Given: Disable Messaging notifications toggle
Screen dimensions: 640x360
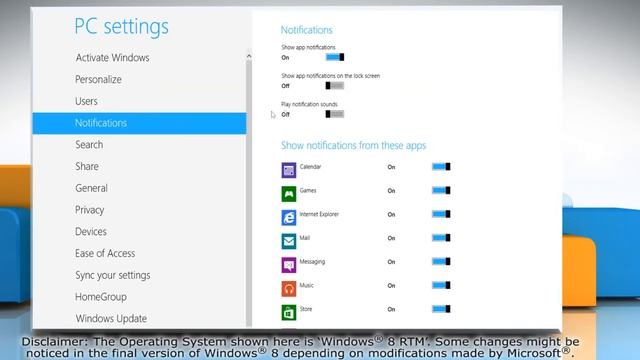Looking at the screenshot, I should (441, 261).
